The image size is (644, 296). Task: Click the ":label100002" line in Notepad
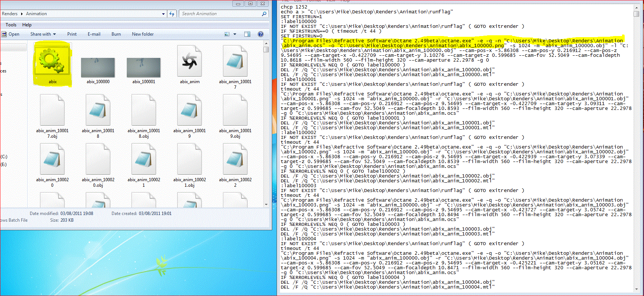(299, 133)
